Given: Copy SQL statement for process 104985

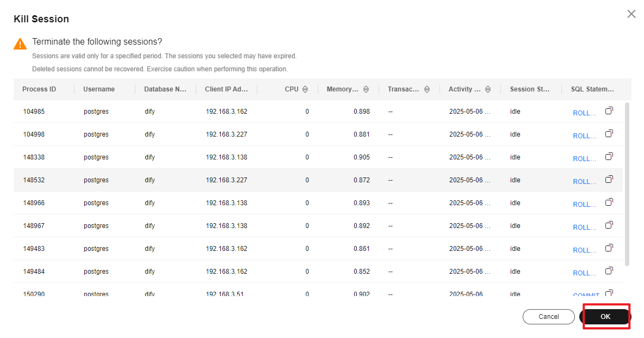Looking at the screenshot, I should tap(609, 110).
